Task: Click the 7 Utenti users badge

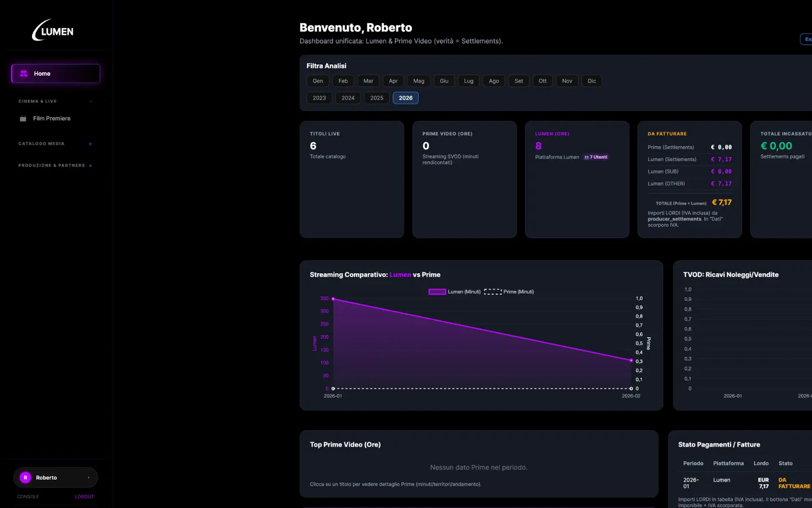Action: click(x=596, y=157)
